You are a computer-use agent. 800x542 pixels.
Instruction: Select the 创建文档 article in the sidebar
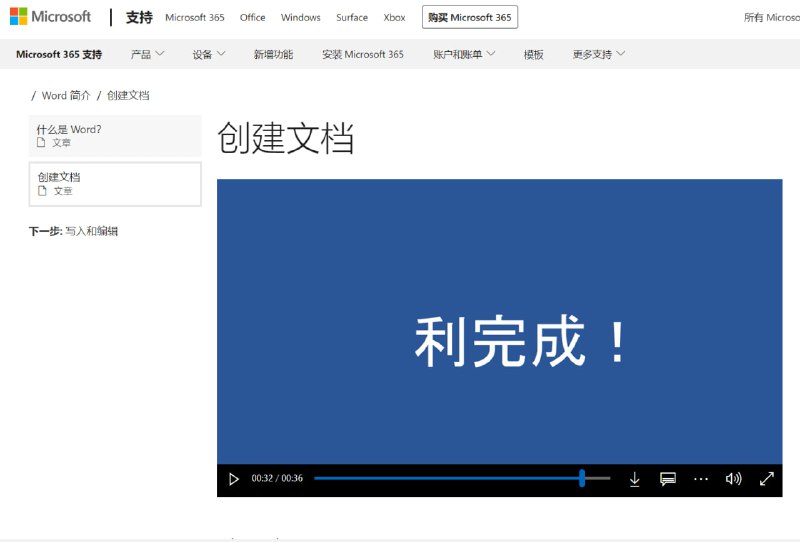[115, 184]
